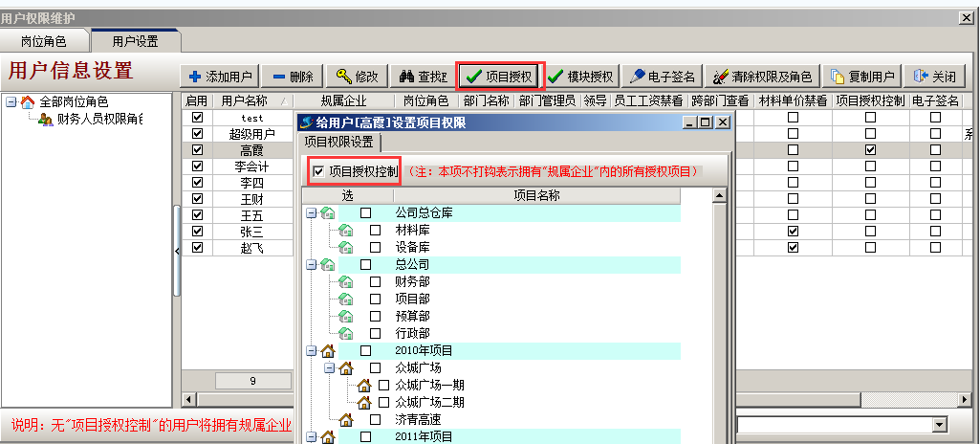980x444 pixels.
Task: Collapse the 公司总仓库 tree node
Action: pyautogui.click(x=312, y=212)
